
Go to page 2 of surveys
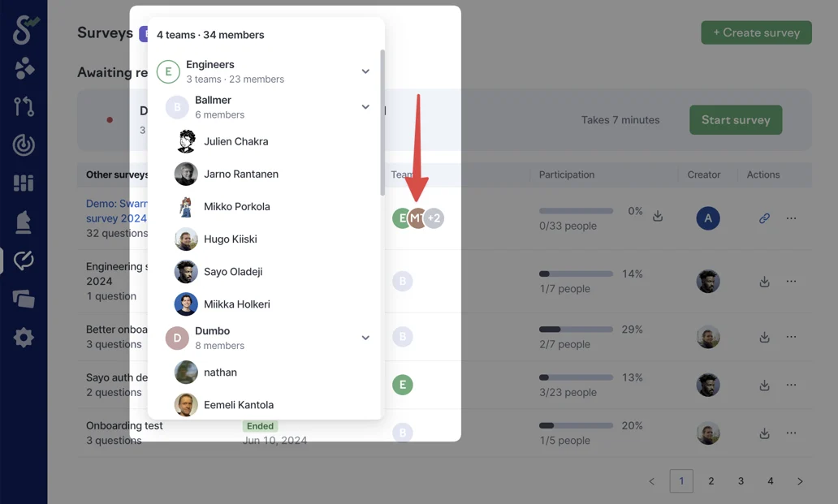click(x=711, y=481)
